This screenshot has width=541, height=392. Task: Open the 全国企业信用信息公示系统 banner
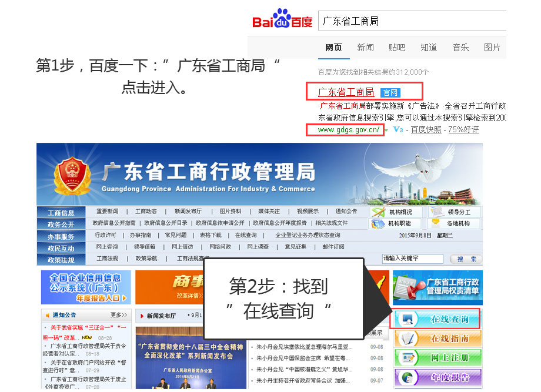85,287
